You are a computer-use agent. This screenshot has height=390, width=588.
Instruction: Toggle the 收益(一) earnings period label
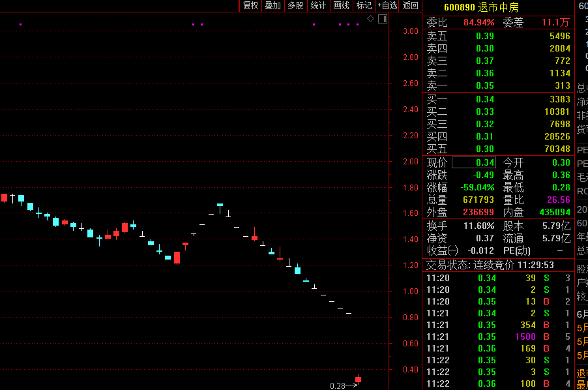443,250
